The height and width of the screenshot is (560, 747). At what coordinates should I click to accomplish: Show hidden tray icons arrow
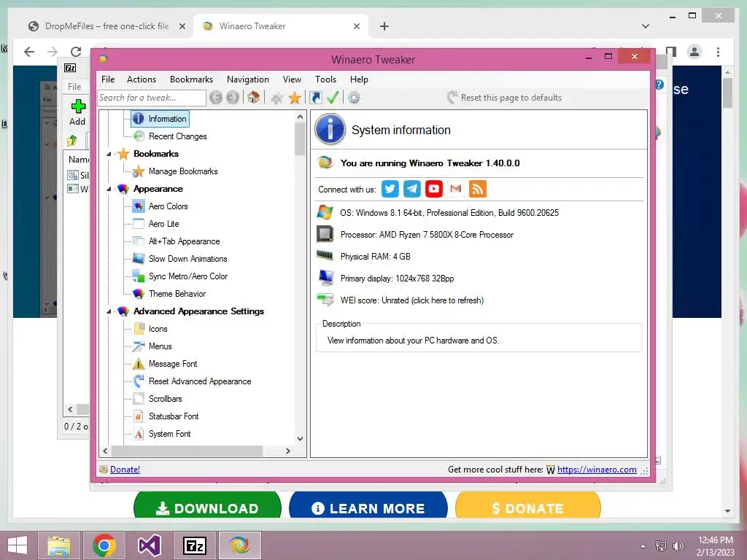point(643,546)
